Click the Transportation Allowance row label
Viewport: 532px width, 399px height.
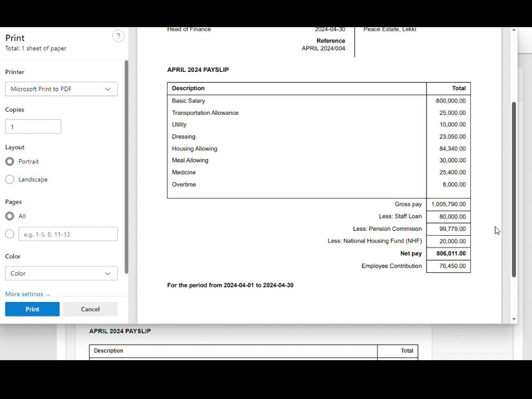(205, 113)
